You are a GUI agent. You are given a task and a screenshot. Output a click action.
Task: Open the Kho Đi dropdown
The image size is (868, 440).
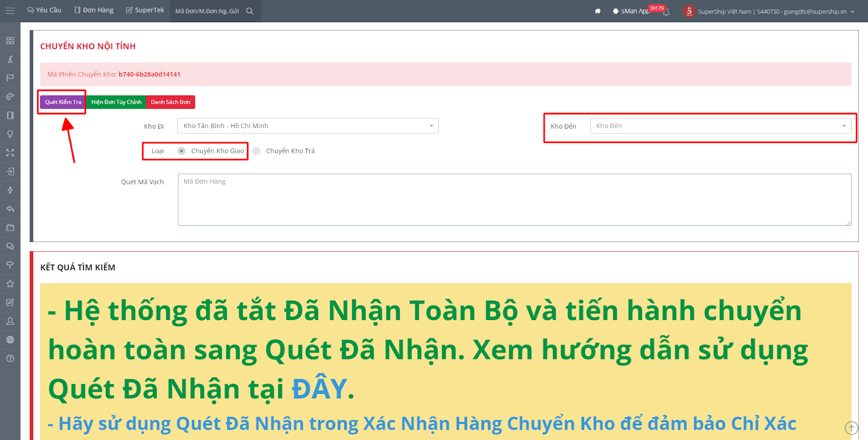pyautogui.click(x=308, y=126)
